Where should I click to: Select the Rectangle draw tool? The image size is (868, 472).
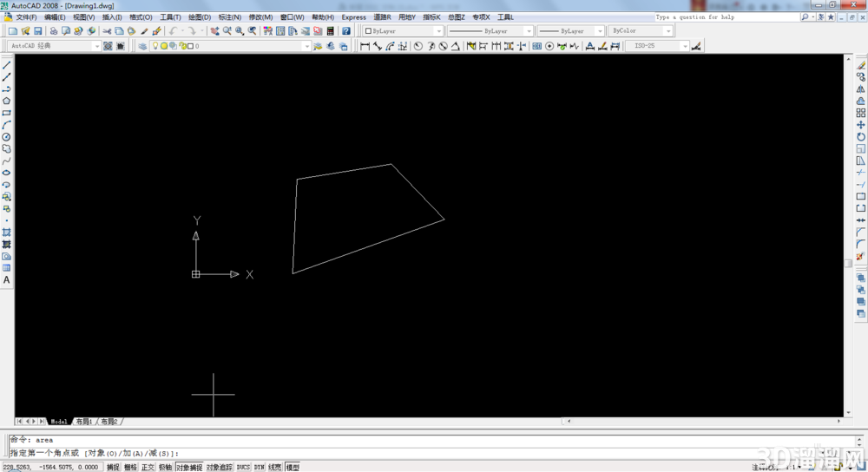7,113
